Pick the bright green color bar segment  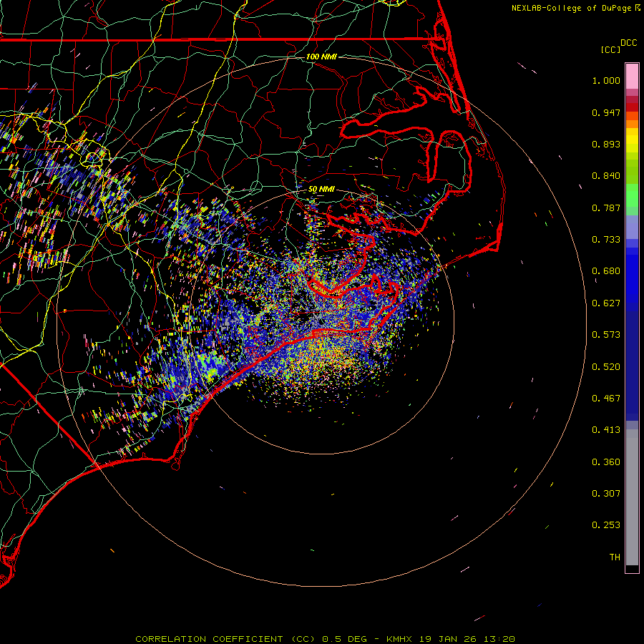632,195
